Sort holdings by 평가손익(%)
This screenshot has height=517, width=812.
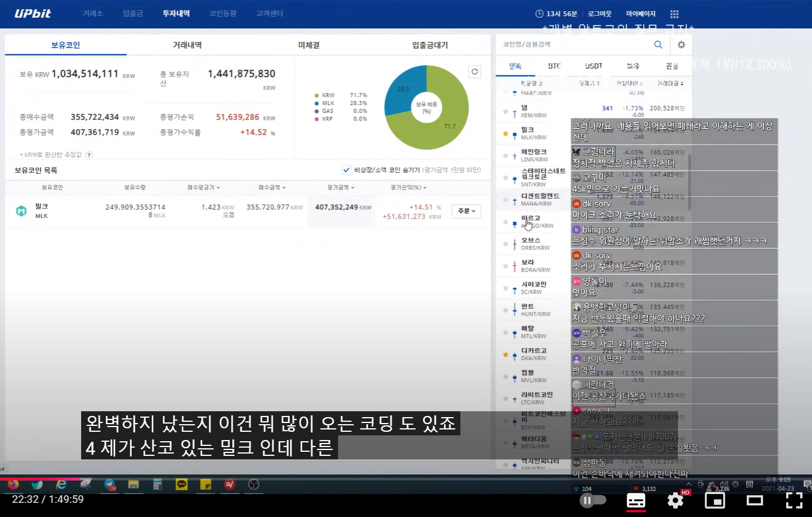click(409, 187)
